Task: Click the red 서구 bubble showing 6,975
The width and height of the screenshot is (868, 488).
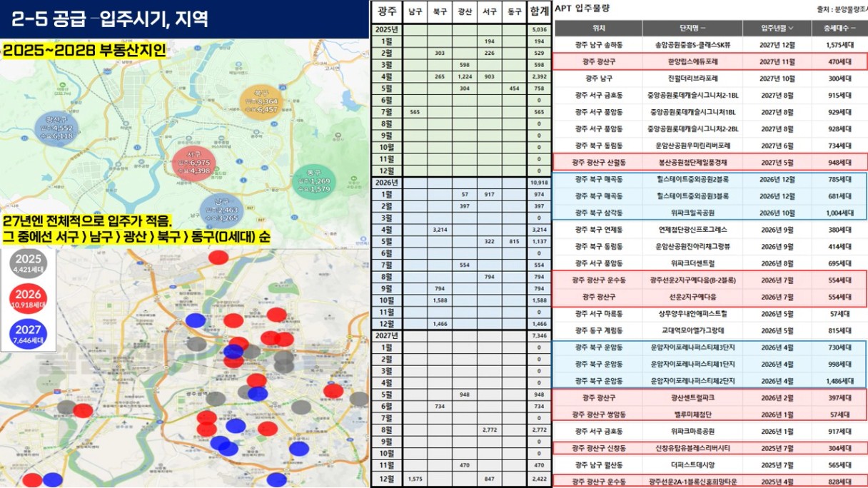Action: (194, 163)
